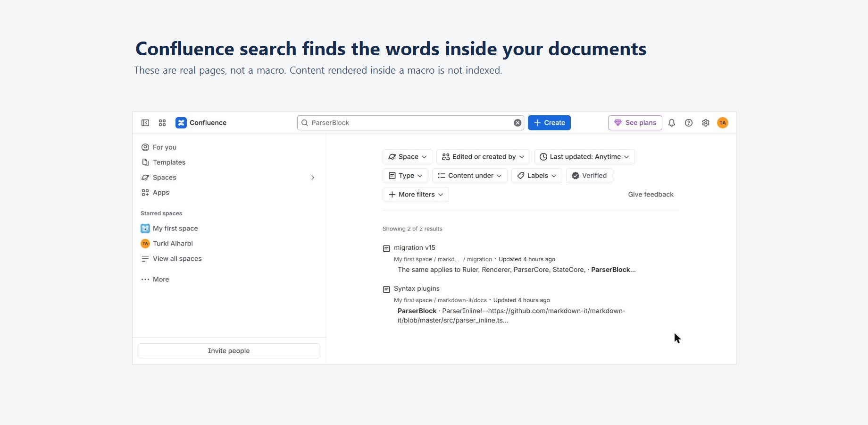868x425 pixels.
Task: Clear the ParserBlock search query
Action: (517, 123)
